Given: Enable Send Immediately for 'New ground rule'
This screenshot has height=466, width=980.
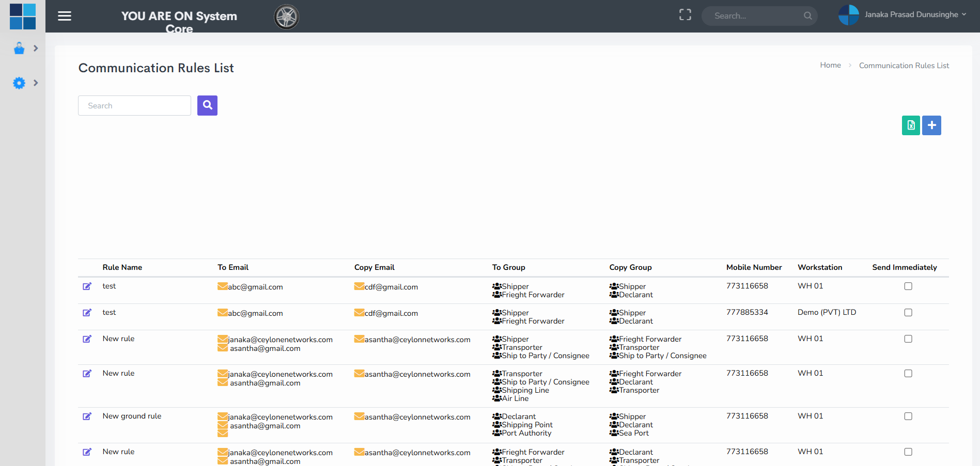Looking at the screenshot, I should (x=908, y=416).
